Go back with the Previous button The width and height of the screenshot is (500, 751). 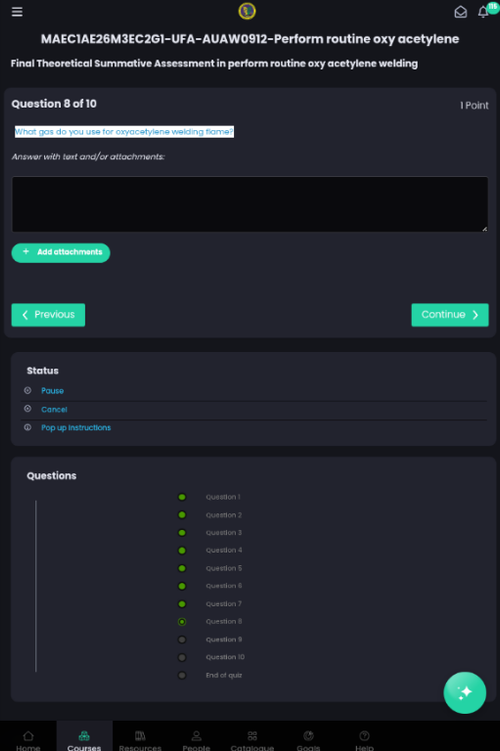coord(48,315)
